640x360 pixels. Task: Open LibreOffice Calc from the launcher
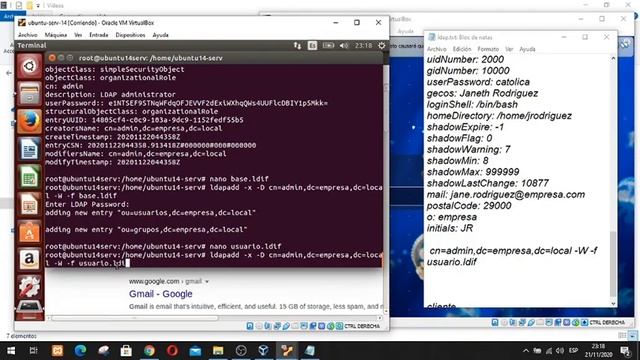[x=29, y=177]
